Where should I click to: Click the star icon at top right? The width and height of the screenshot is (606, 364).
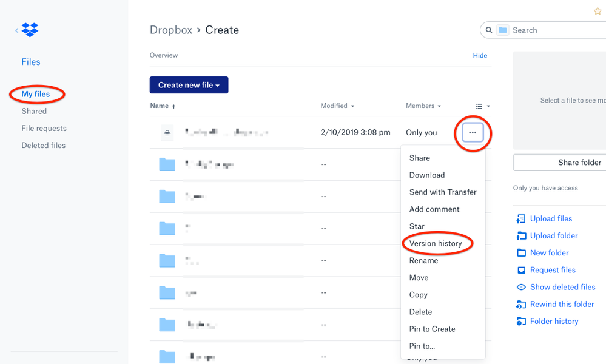click(598, 11)
